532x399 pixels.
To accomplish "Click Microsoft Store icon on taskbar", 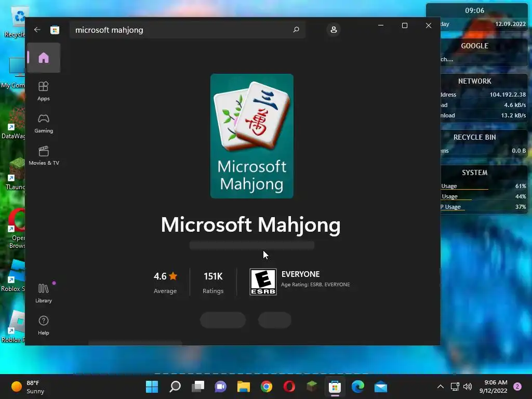I will click(x=335, y=387).
